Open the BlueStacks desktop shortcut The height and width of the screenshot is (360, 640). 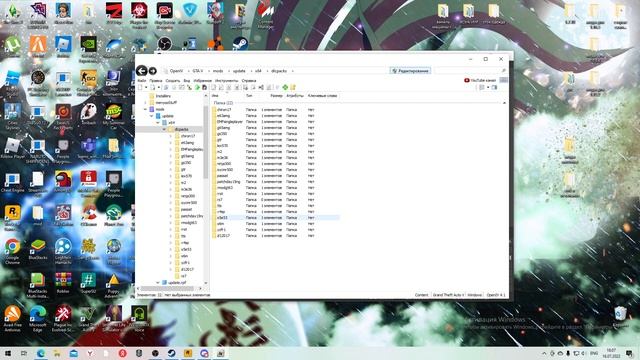click(x=38, y=248)
